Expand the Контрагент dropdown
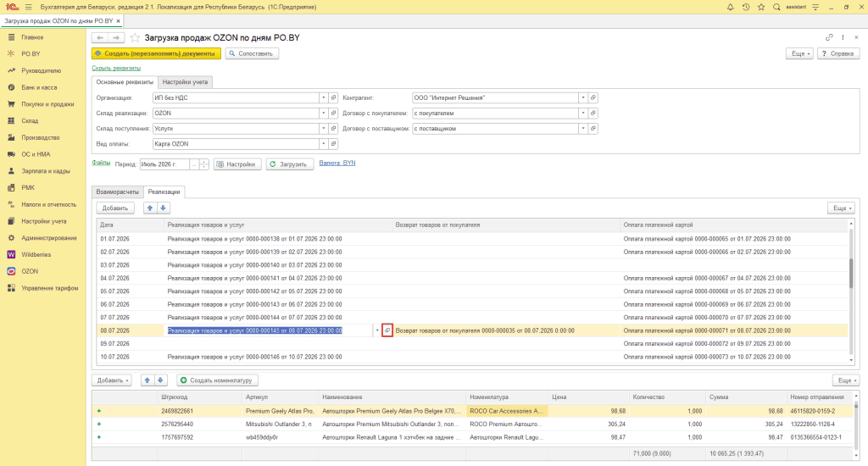The image size is (868, 466). click(x=583, y=98)
